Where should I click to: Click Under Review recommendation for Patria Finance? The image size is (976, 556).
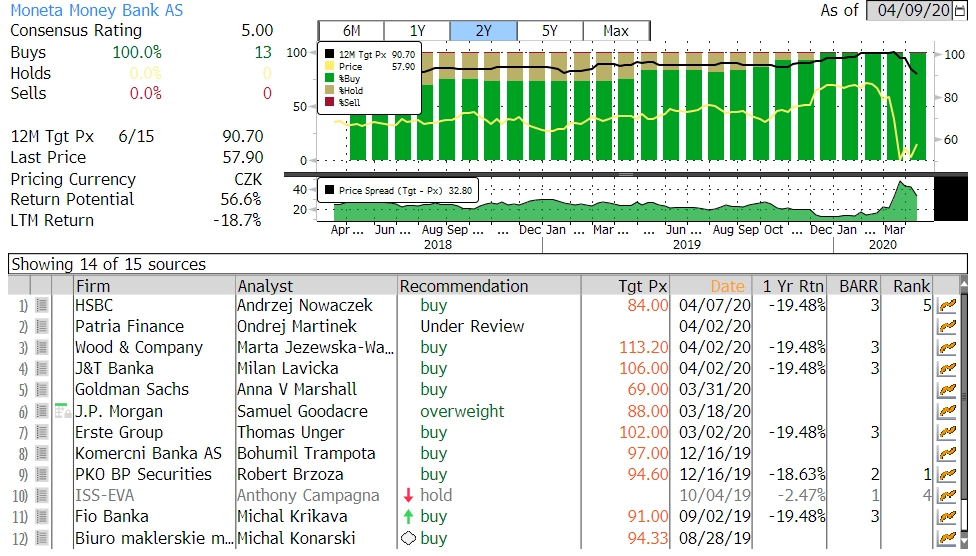click(x=472, y=326)
